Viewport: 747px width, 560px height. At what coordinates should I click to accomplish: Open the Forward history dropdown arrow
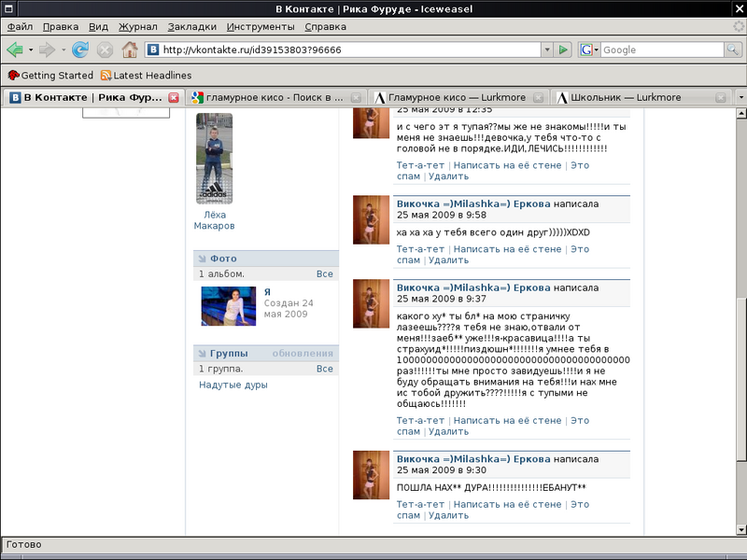(63, 49)
